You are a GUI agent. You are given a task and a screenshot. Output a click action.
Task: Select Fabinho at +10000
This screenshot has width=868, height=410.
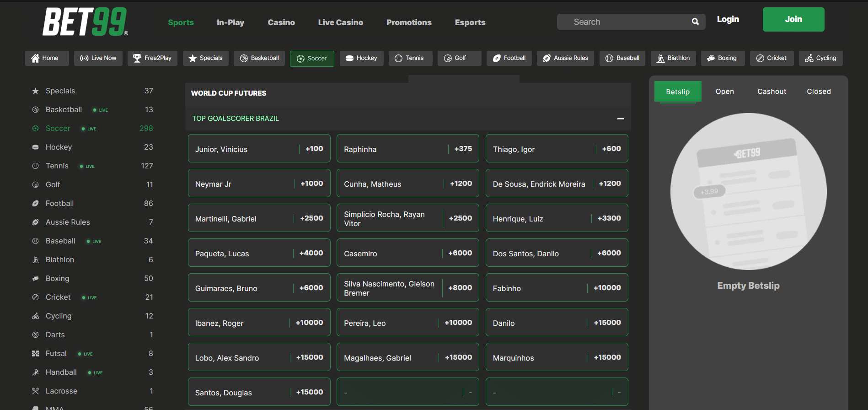557,287
